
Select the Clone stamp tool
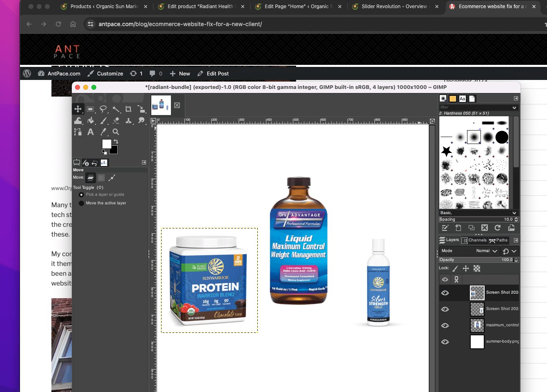(x=128, y=120)
